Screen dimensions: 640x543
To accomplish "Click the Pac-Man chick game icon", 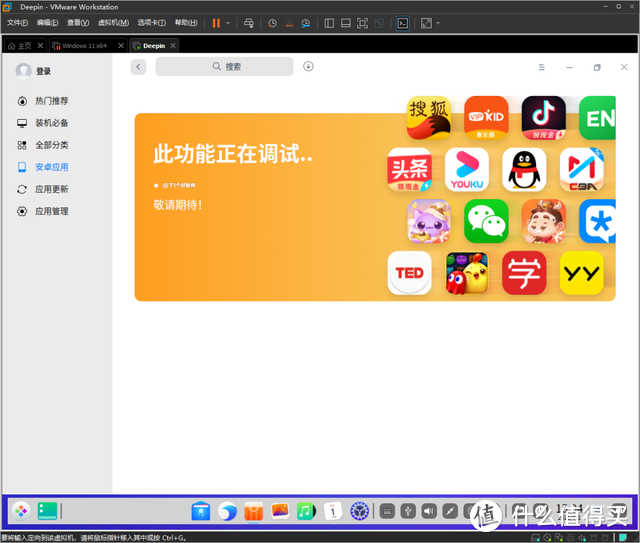I will tap(467, 273).
